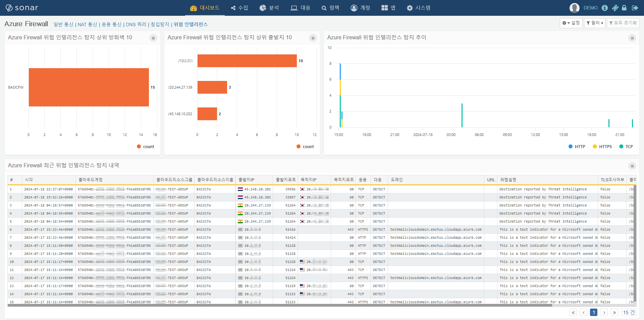644x320 pixels.
Task: Go to last page of table
Action: coord(614,313)
